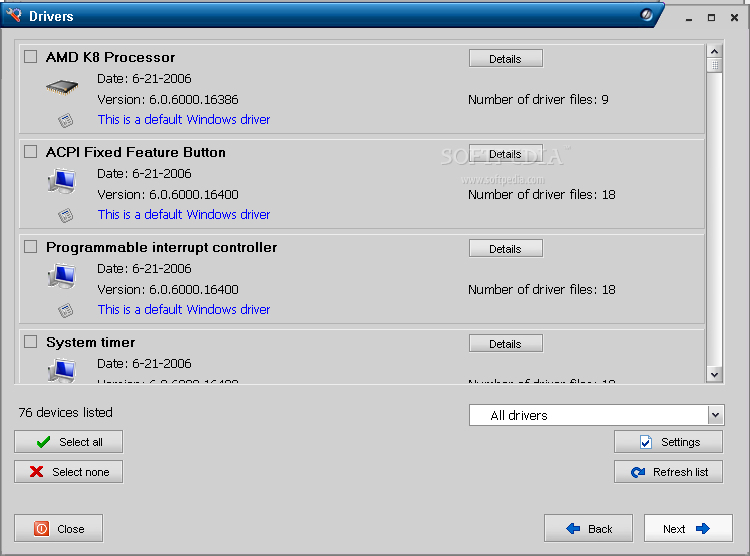Click the driver list scroll down arrow
The image size is (750, 556).
(714, 375)
